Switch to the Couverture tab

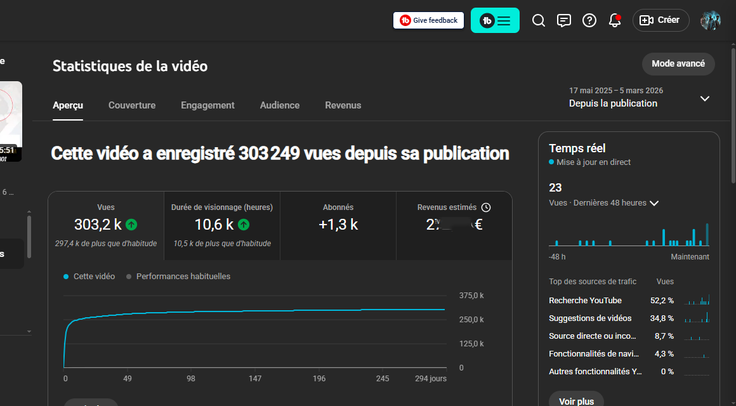pos(132,105)
